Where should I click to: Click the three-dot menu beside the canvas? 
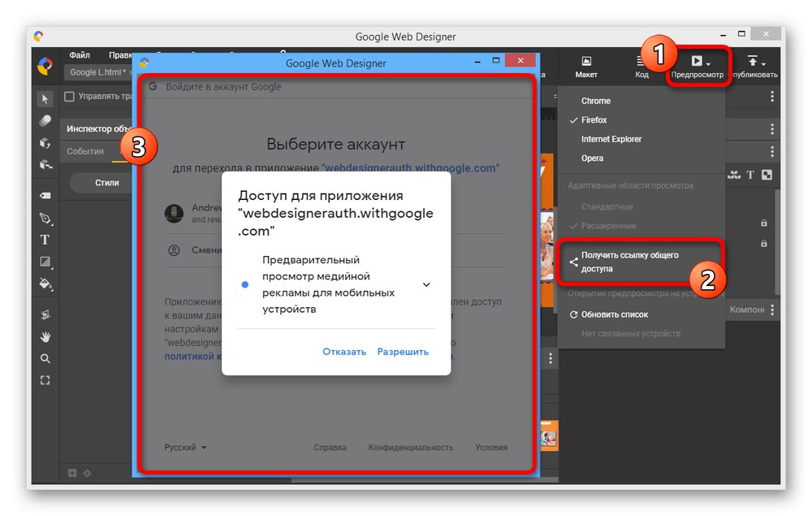(x=550, y=358)
